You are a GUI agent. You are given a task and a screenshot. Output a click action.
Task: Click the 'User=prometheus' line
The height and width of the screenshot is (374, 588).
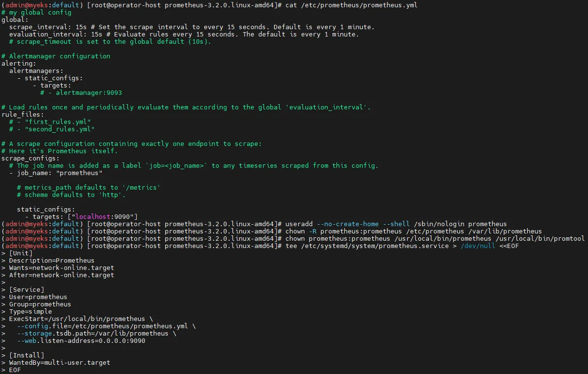(38, 297)
